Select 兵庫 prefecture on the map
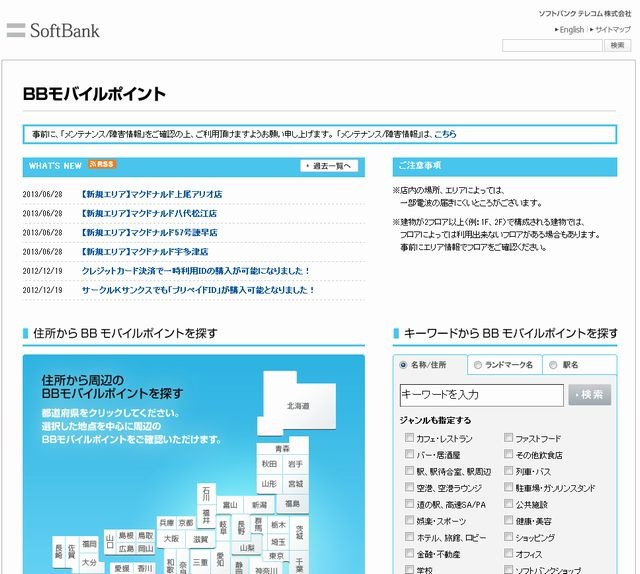 [167, 523]
